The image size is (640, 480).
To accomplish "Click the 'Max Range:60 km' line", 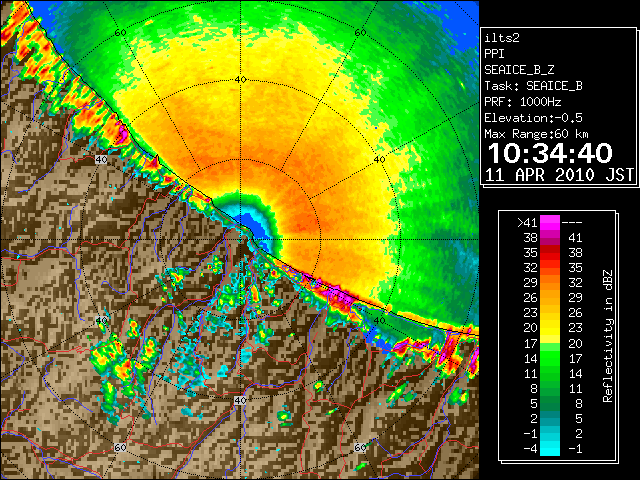I will (x=536, y=134).
